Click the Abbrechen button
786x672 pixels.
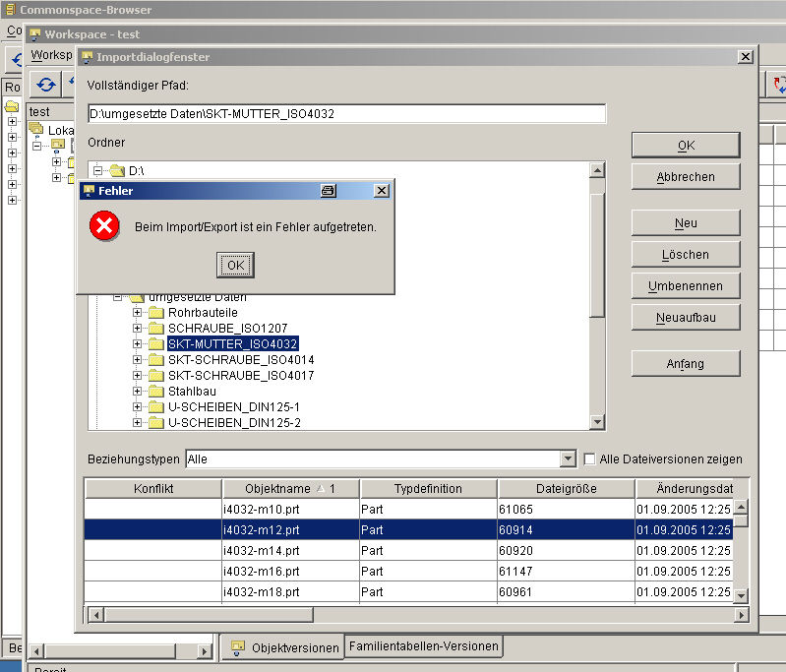click(686, 177)
